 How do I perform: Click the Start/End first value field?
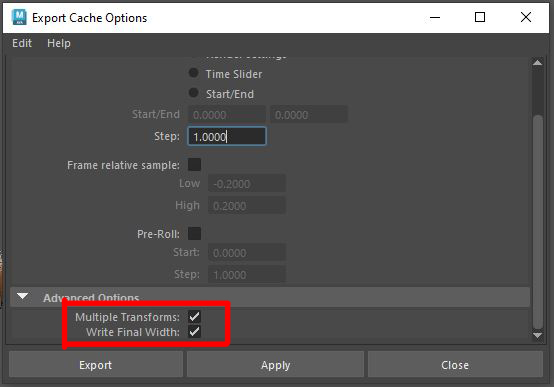pyautogui.click(x=226, y=115)
